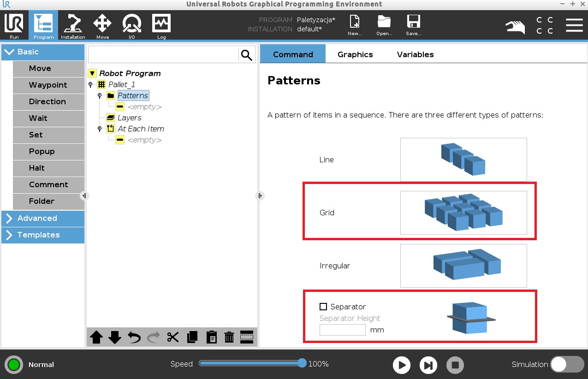Copy the selected program node
The width and height of the screenshot is (588, 379).
(x=192, y=338)
